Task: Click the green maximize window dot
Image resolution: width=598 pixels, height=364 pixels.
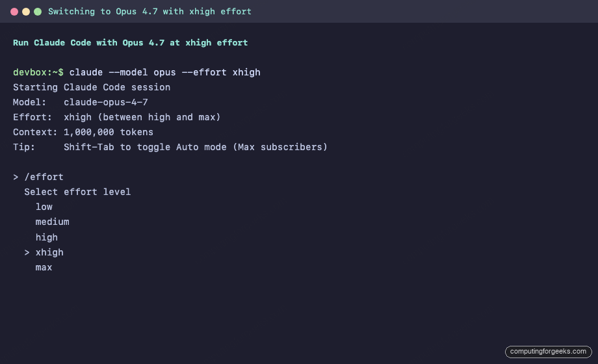Action: pyautogui.click(x=38, y=12)
